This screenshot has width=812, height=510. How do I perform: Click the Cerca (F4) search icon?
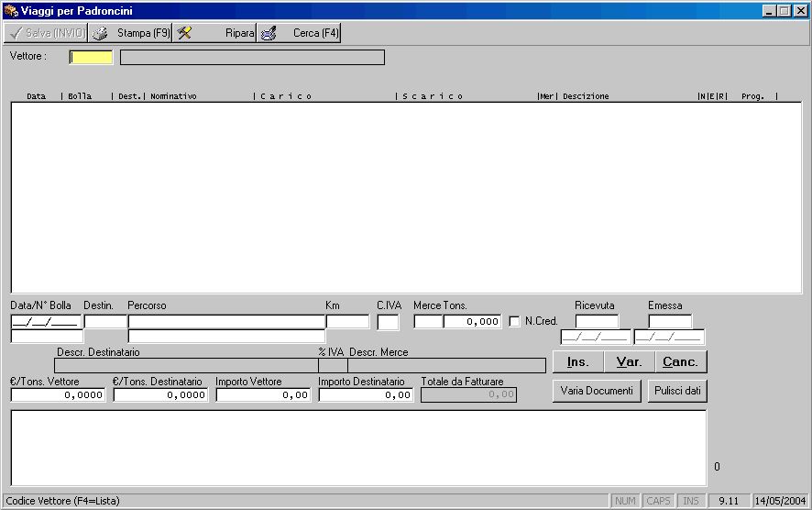(269, 33)
